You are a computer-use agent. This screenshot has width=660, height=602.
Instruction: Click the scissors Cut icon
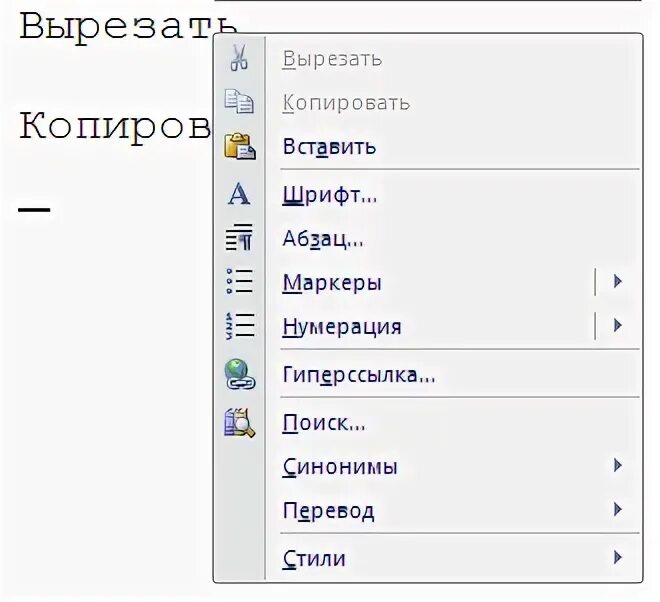coord(239,58)
